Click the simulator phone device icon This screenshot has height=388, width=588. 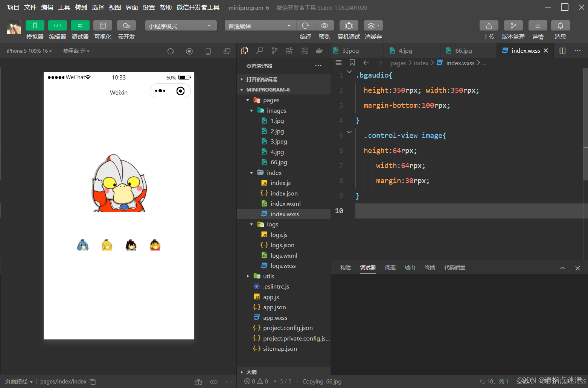pos(208,51)
